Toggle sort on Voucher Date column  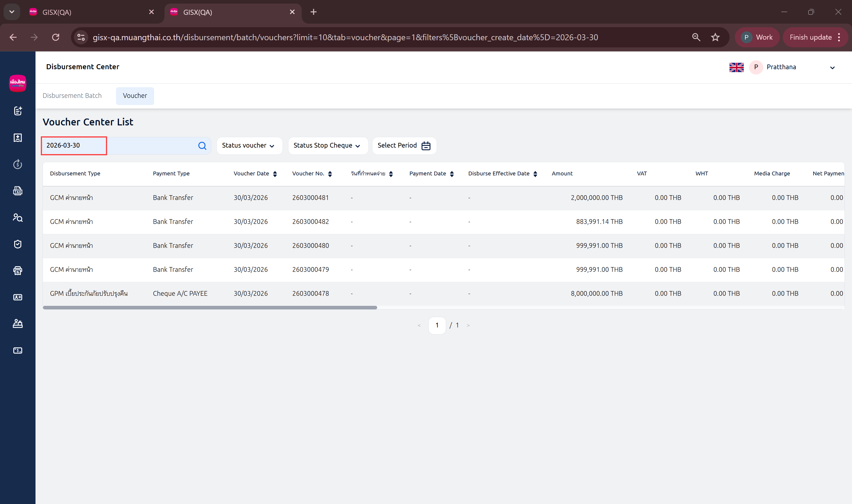(x=275, y=174)
